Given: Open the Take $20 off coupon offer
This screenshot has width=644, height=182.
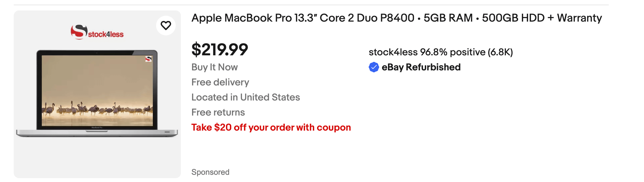Looking at the screenshot, I should [271, 127].
